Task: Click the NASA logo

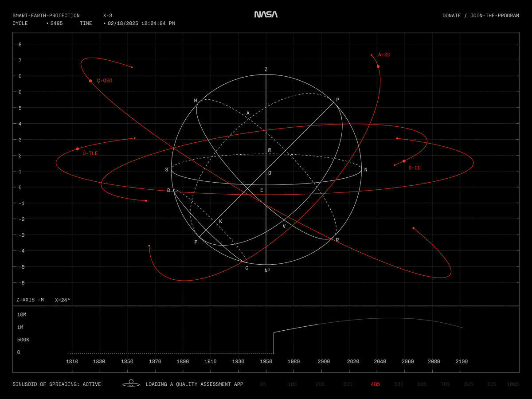Action: click(266, 14)
